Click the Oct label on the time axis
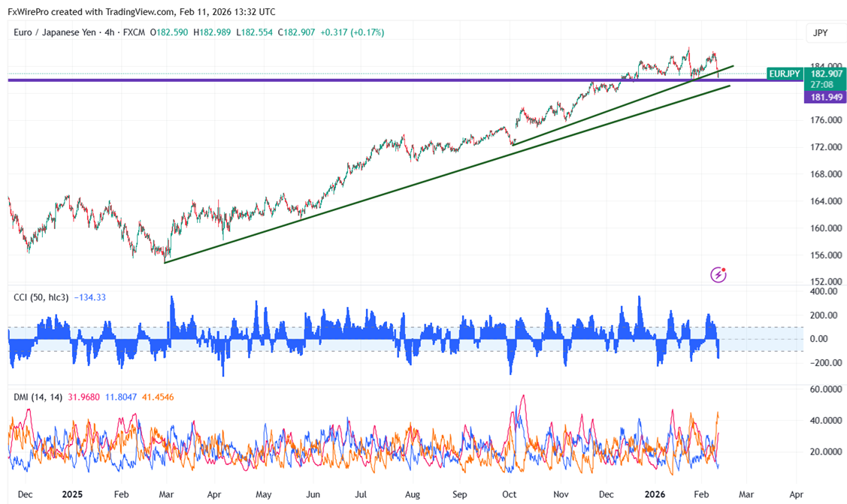Screen dimensions: 847x504 (509, 494)
